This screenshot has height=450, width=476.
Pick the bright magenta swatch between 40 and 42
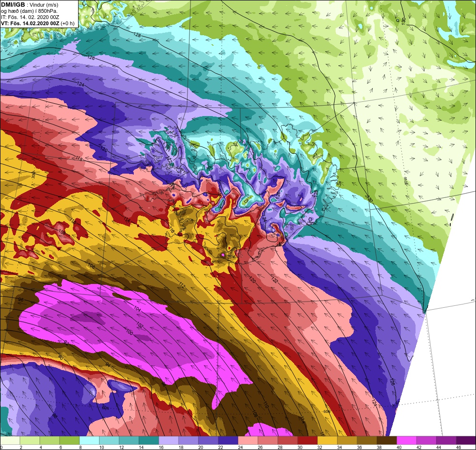(x=407, y=440)
